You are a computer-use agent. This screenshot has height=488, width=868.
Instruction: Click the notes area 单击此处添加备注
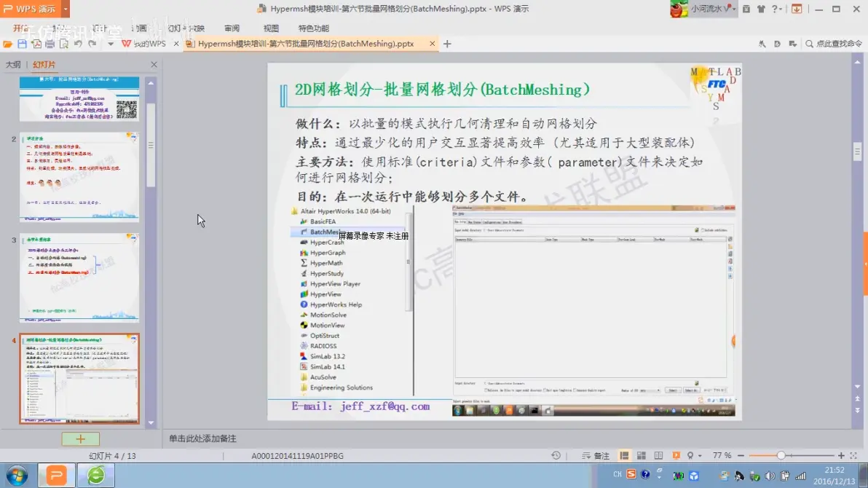202,438
